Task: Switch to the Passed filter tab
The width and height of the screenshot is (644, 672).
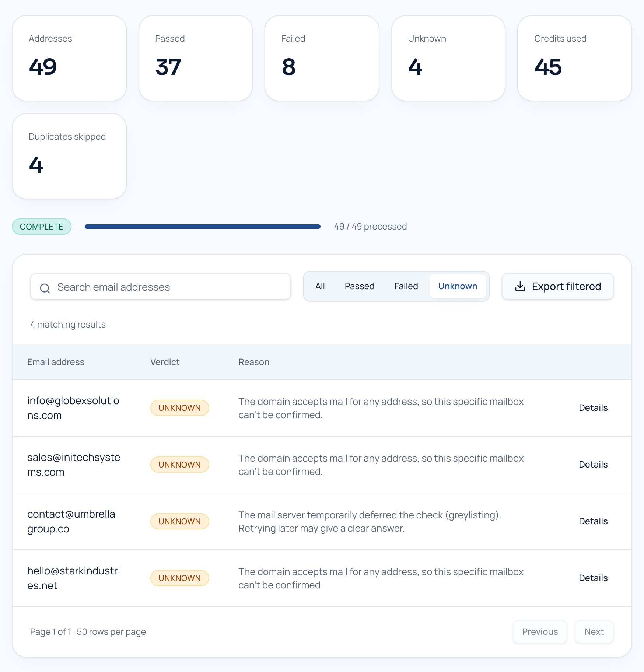Action: tap(359, 286)
